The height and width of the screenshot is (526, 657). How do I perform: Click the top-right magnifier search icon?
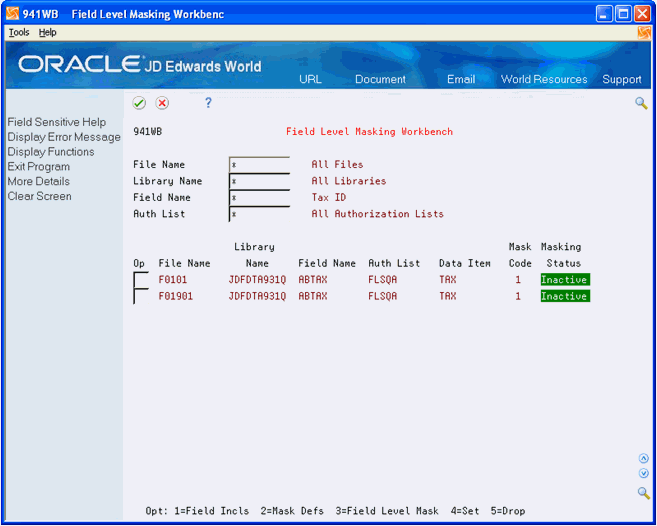pos(641,103)
